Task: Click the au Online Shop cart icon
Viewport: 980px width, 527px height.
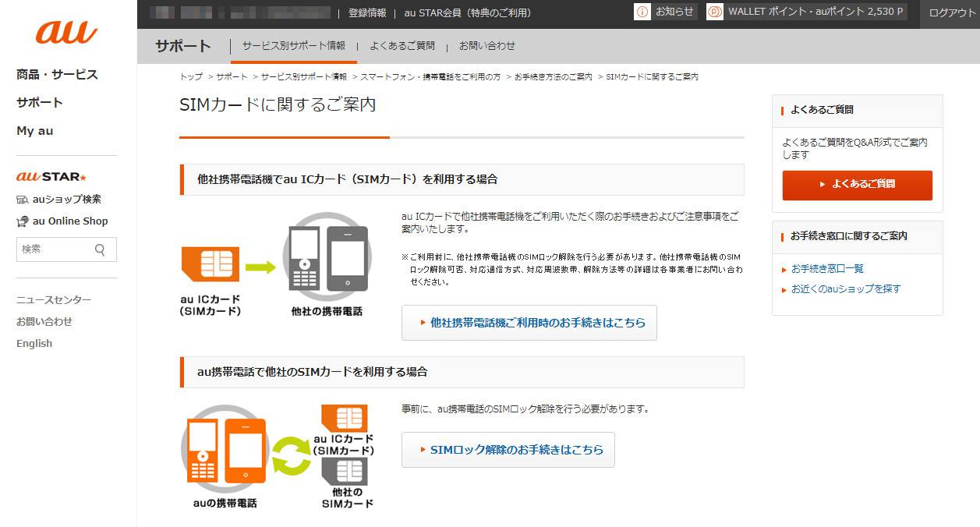Action: pos(23,221)
